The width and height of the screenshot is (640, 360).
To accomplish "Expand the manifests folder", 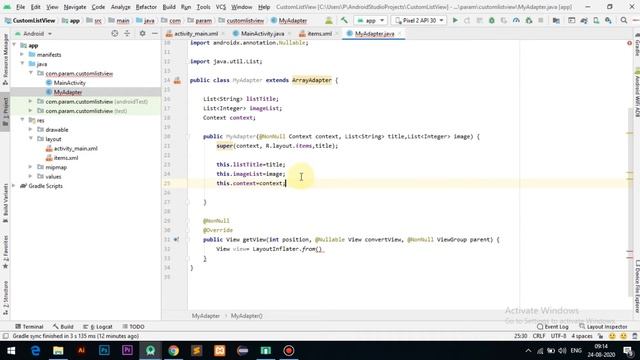I will coord(22,55).
